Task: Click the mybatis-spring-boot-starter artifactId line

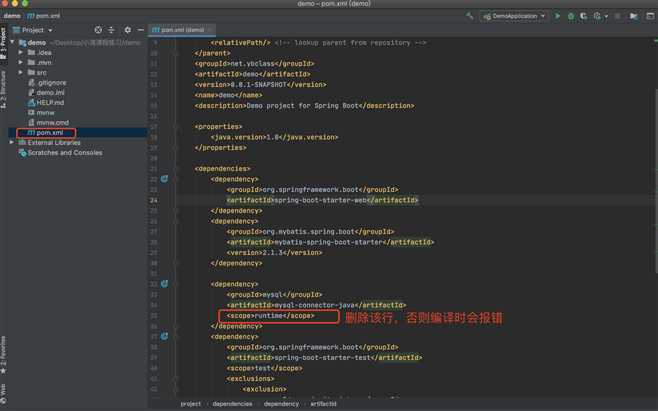Action: (330, 242)
